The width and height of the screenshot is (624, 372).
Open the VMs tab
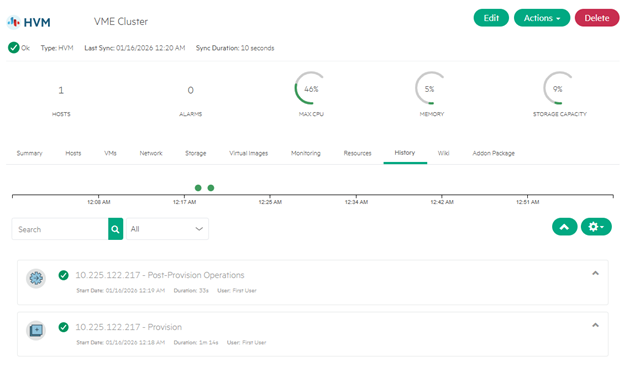pos(110,153)
